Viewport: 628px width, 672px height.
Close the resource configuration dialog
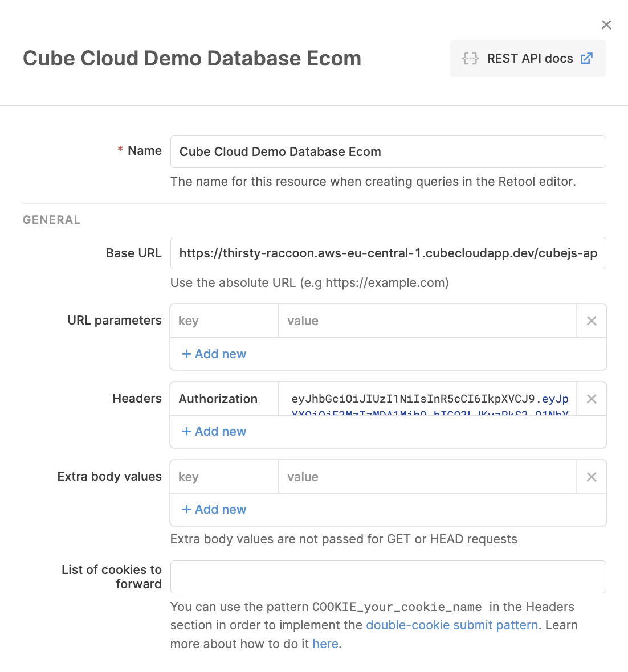tap(606, 24)
